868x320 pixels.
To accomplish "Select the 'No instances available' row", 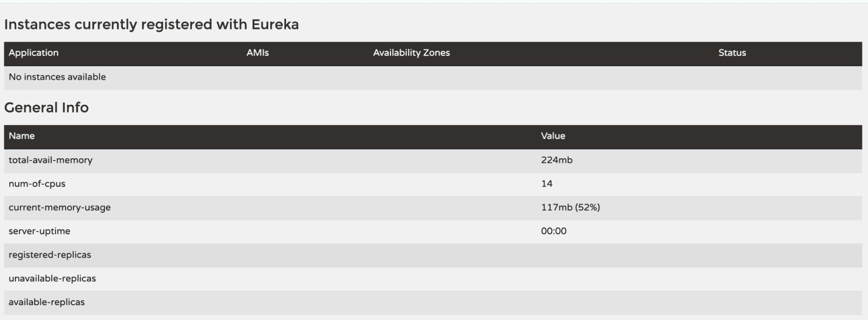I will 57,77.
